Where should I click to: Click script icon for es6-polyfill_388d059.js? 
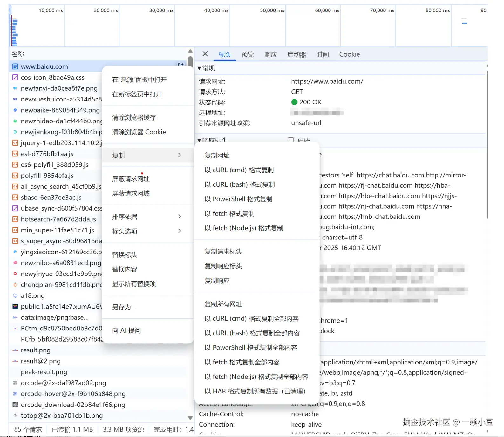tap(15, 165)
